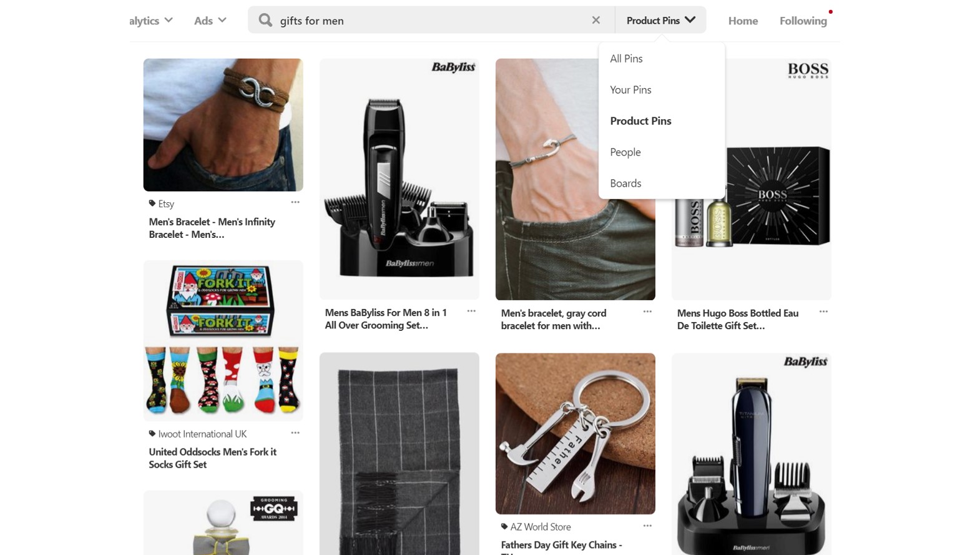Open more options for BaByliss grooming set
This screenshot has height=555, width=980.
click(x=471, y=311)
